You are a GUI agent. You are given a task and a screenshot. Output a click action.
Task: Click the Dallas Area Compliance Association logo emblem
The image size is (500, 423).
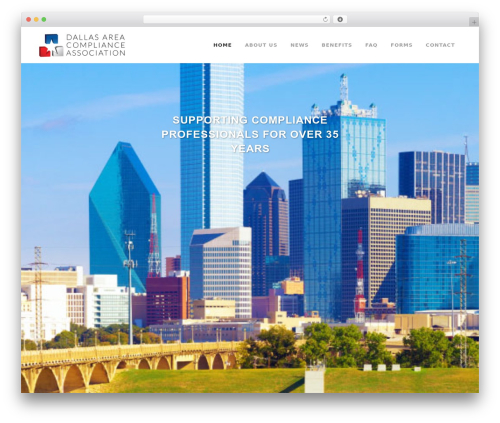(x=51, y=45)
